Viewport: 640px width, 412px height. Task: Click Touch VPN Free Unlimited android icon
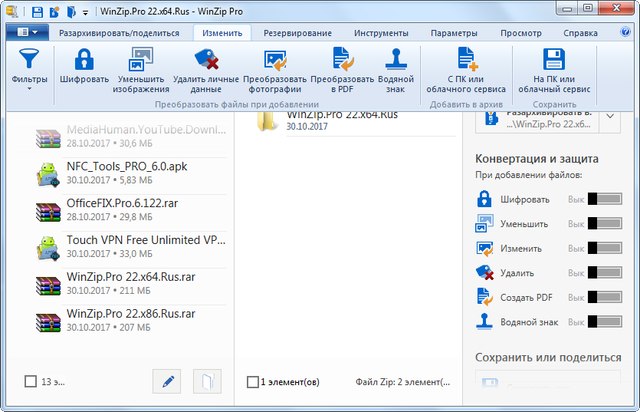click(x=48, y=248)
